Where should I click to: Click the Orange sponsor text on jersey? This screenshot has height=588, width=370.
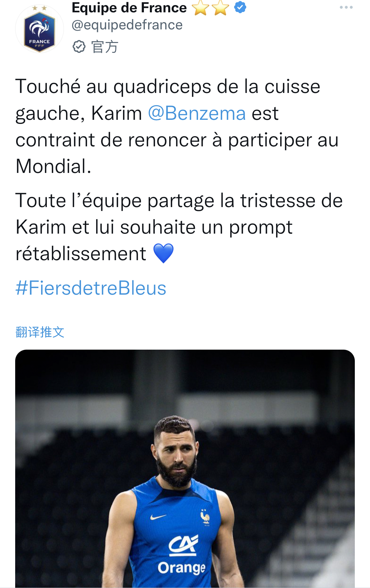click(x=182, y=568)
